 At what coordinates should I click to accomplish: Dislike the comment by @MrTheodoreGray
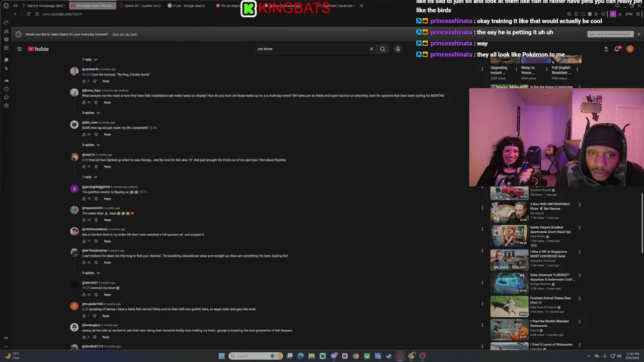click(x=96, y=262)
